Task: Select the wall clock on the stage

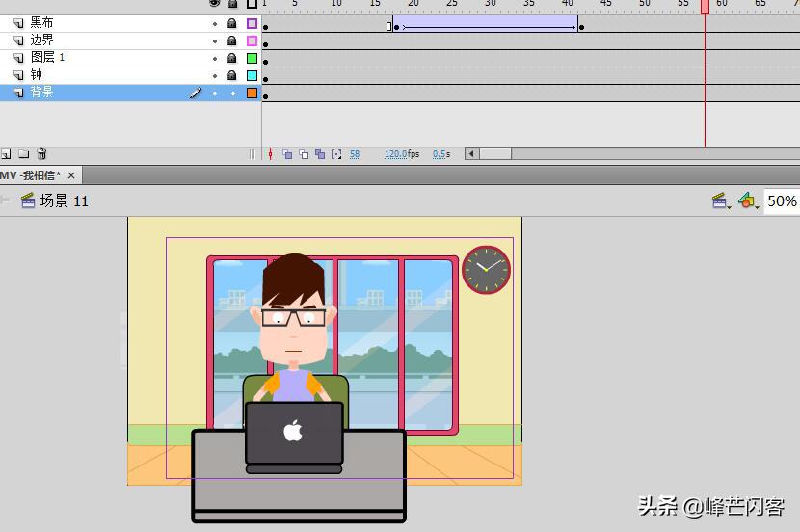Action: coord(486,270)
